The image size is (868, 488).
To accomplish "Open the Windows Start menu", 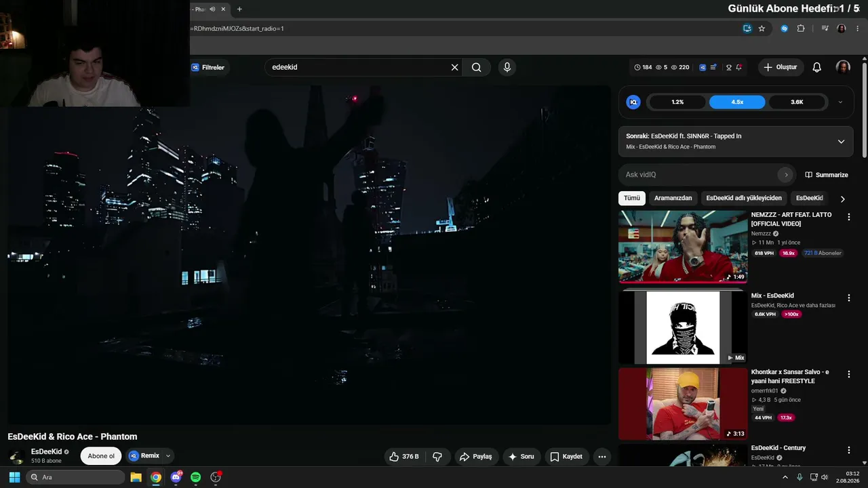I will (x=14, y=477).
